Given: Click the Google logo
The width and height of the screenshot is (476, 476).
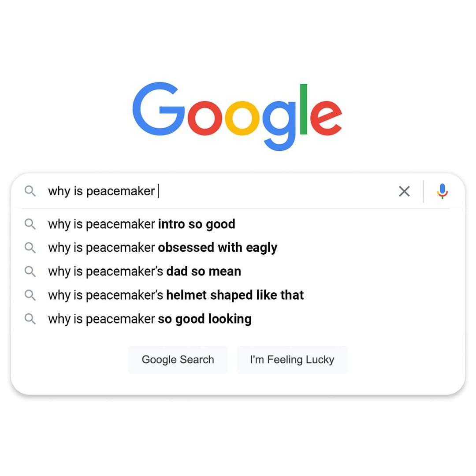Looking at the screenshot, I should (237, 114).
